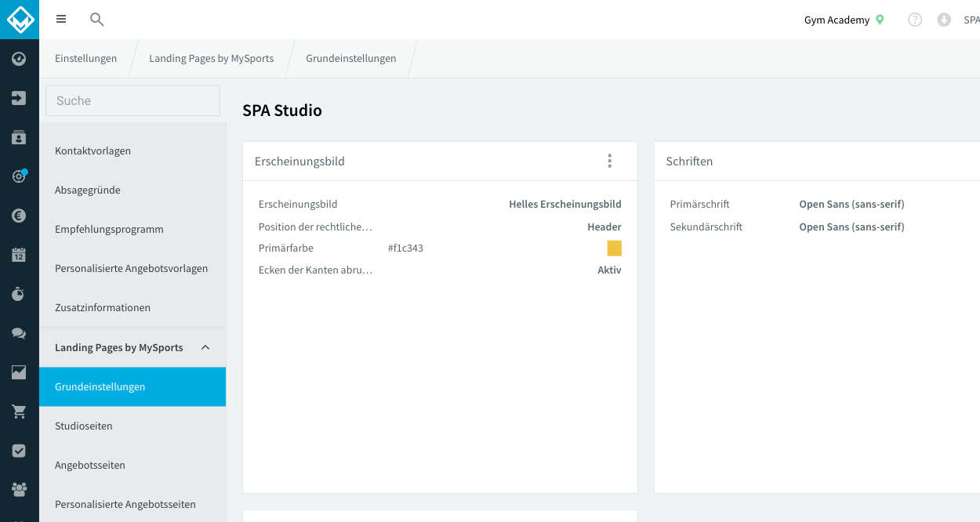This screenshot has width=980, height=522.
Task: Click the download arrow icon in header
Action: point(944,20)
